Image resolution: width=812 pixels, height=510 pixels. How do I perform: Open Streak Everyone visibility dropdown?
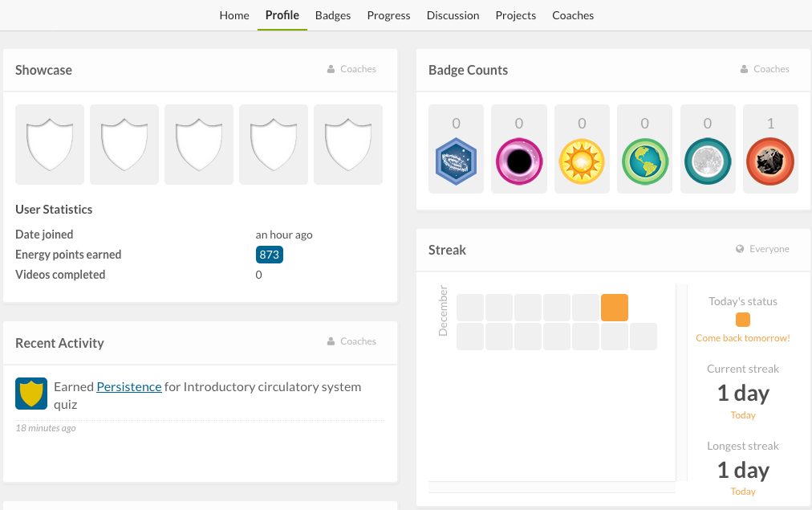(x=762, y=249)
